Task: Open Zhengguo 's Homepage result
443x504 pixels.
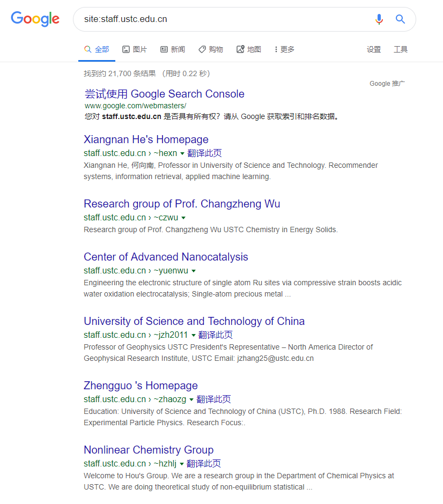Action: pyautogui.click(x=141, y=386)
